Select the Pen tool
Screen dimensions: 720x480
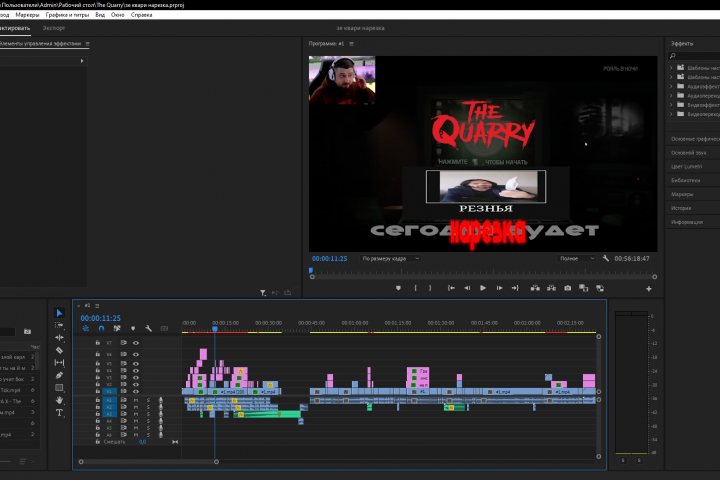point(59,375)
